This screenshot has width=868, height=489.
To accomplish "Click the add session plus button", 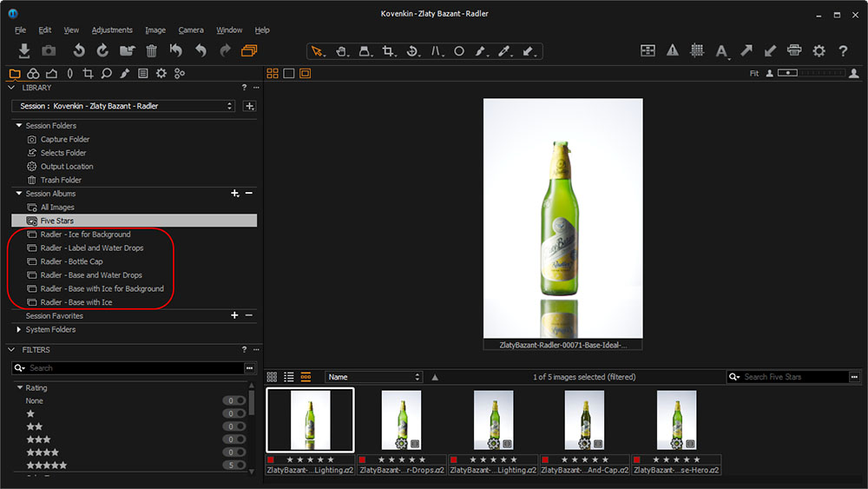I will pyautogui.click(x=250, y=106).
